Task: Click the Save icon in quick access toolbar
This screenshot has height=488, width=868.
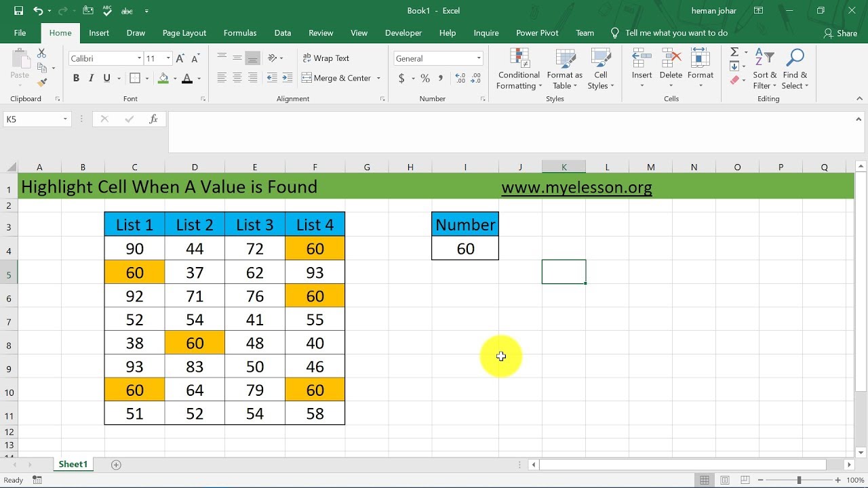Action: point(18,11)
